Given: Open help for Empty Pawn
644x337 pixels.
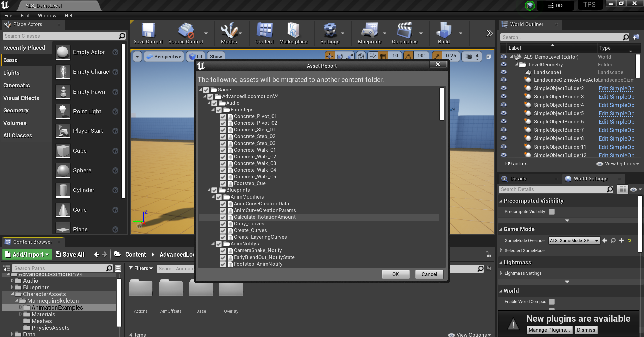Looking at the screenshot, I should [x=115, y=92].
